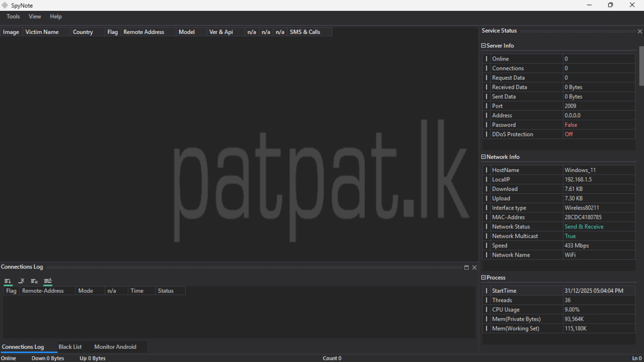Close the Service Status panel

pos(639,31)
